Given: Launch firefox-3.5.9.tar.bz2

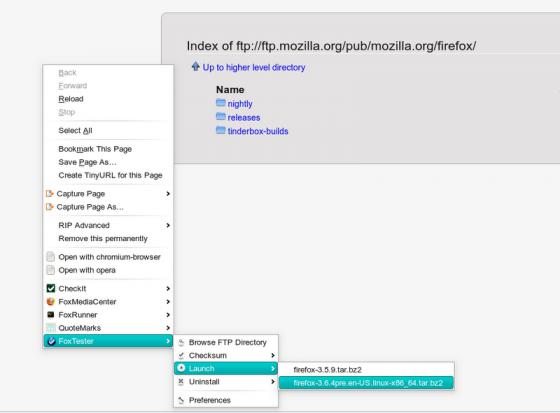Looking at the screenshot, I should [x=366, y=369].
